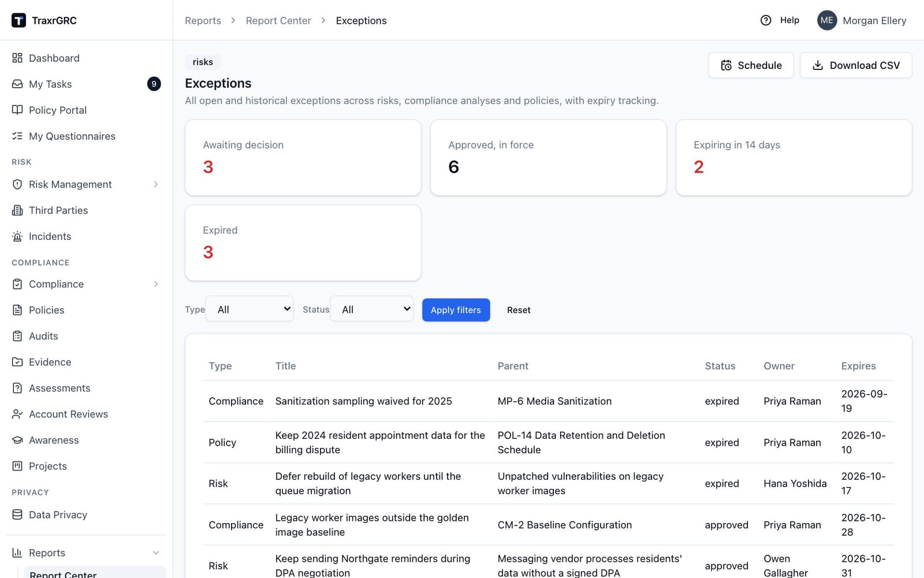Download the exceptions as CSV
924x578 pixels.
pos(856,65)
